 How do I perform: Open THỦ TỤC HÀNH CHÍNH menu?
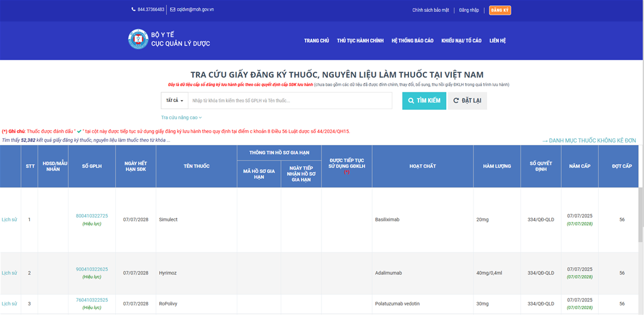360,41
